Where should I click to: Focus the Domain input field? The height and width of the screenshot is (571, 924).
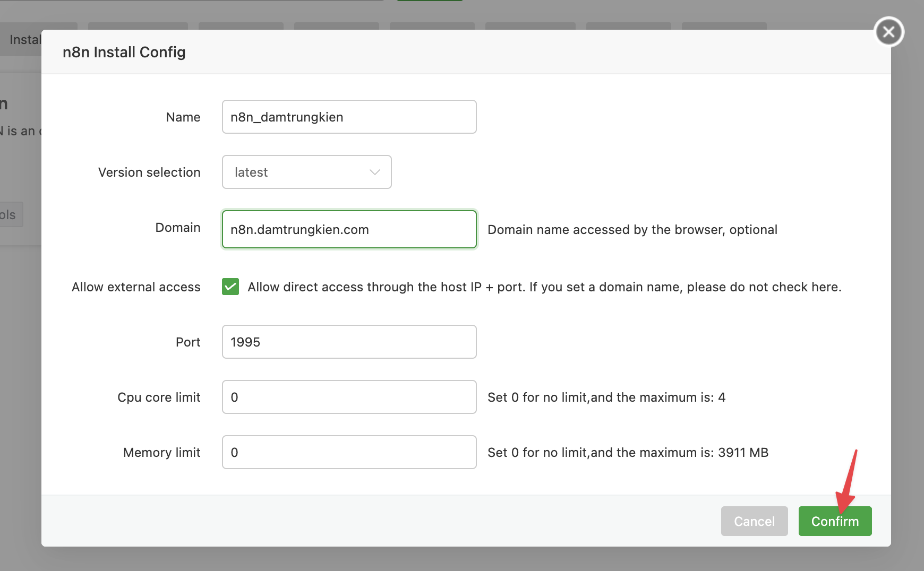point(349,229)
